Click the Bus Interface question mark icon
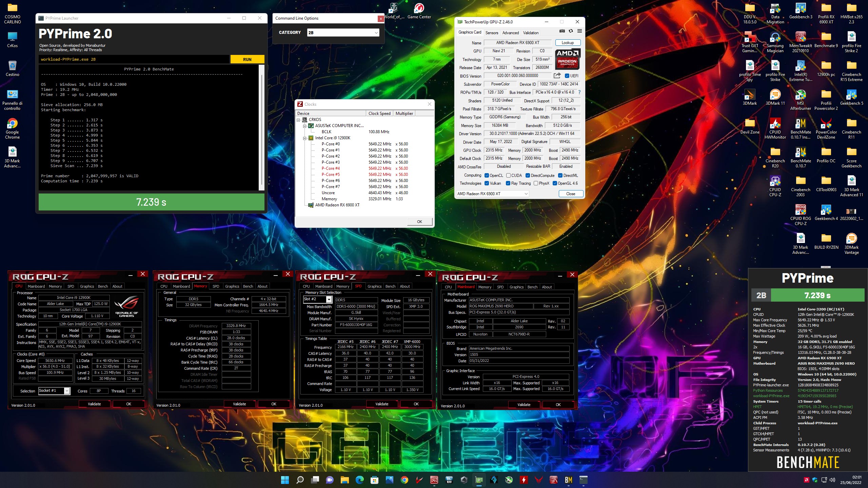Screen dimensions: 868x488 pos(579,92)
